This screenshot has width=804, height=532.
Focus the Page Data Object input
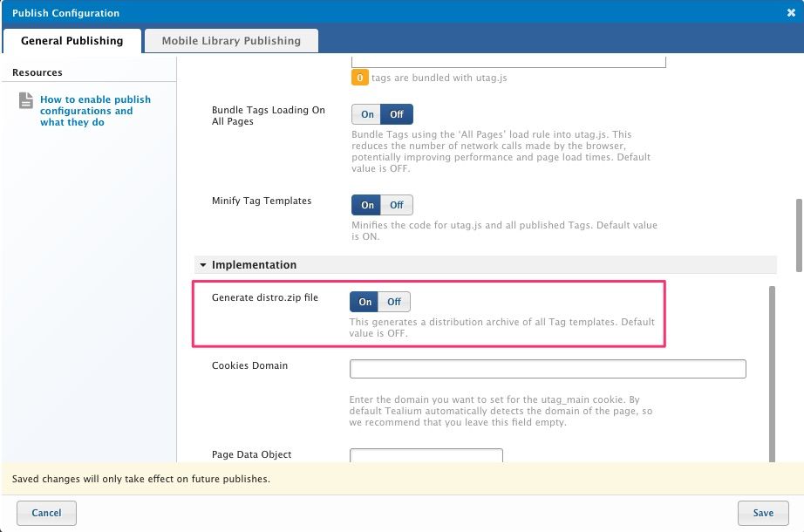[x=426, y=456]
